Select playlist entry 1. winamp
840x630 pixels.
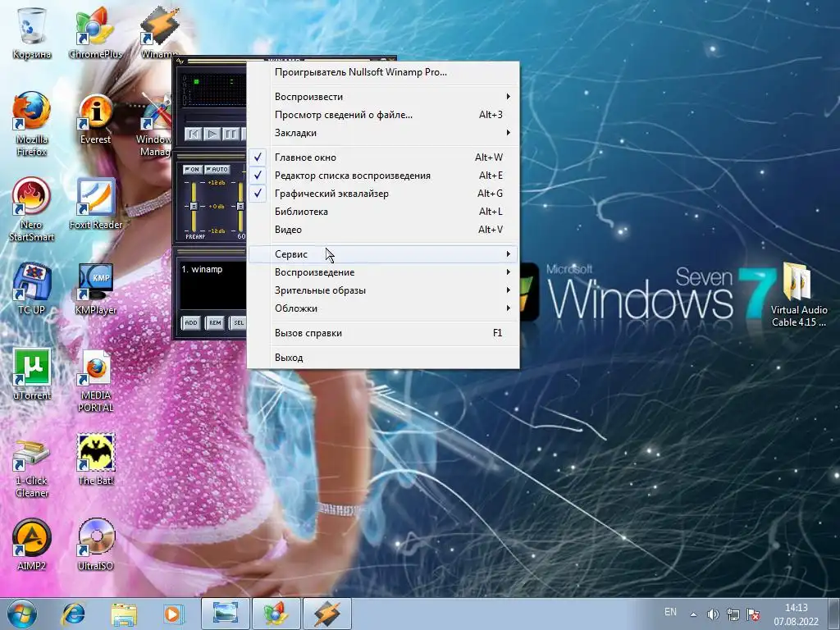pyautogui.click(x=202, y=269)
